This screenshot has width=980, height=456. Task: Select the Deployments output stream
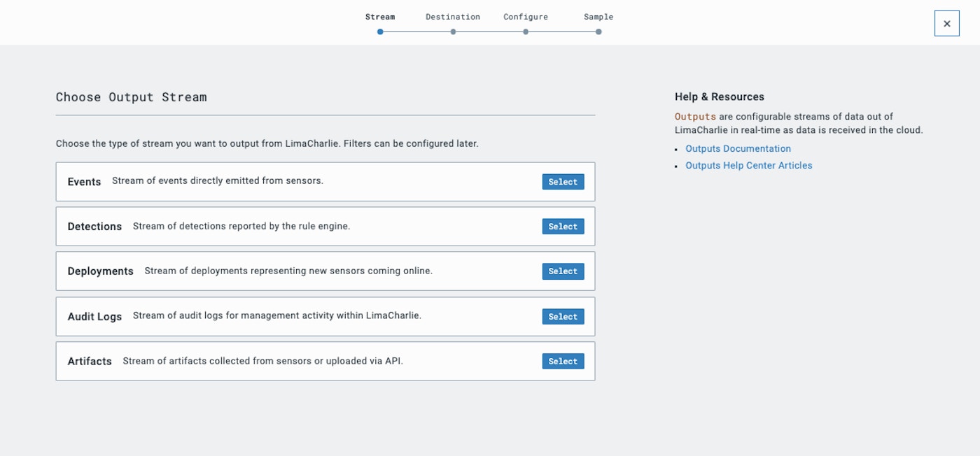click(563, 271)
